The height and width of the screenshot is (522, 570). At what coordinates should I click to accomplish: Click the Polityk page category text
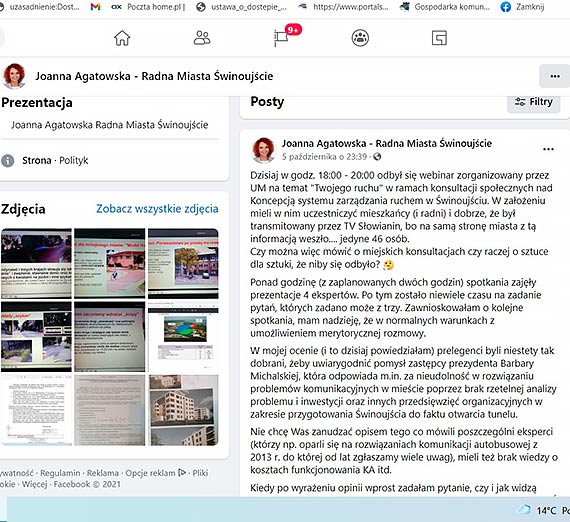[74, 160]
